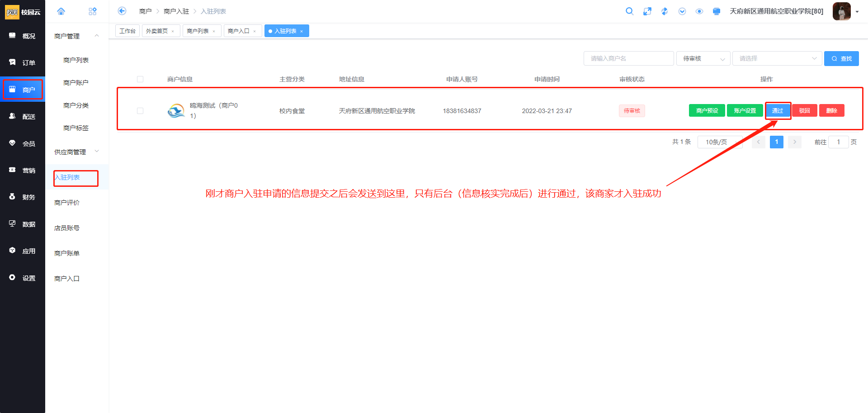
Task: Click the 校园云 logo
Action: [23, 12]
